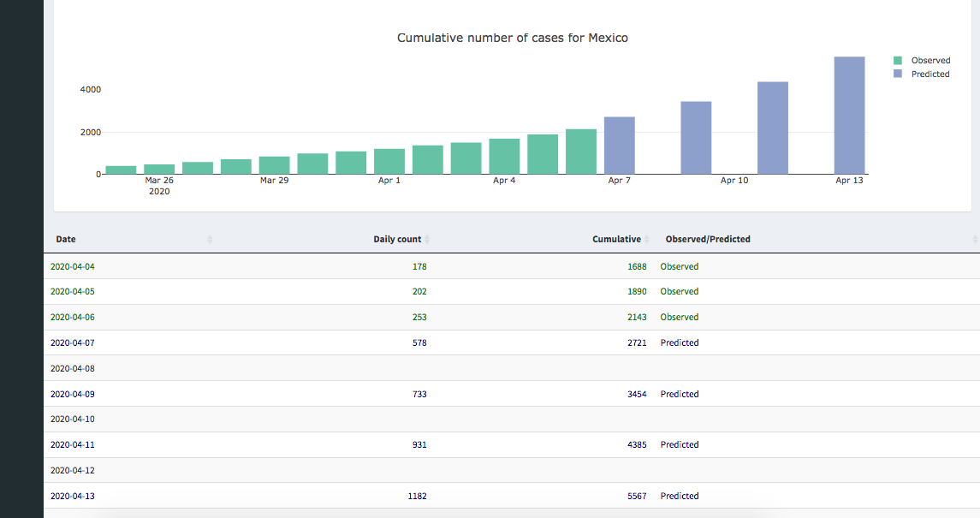980x518 pixels.
Task: Sort table by the Date header text
Action: (x=66, y=240)
